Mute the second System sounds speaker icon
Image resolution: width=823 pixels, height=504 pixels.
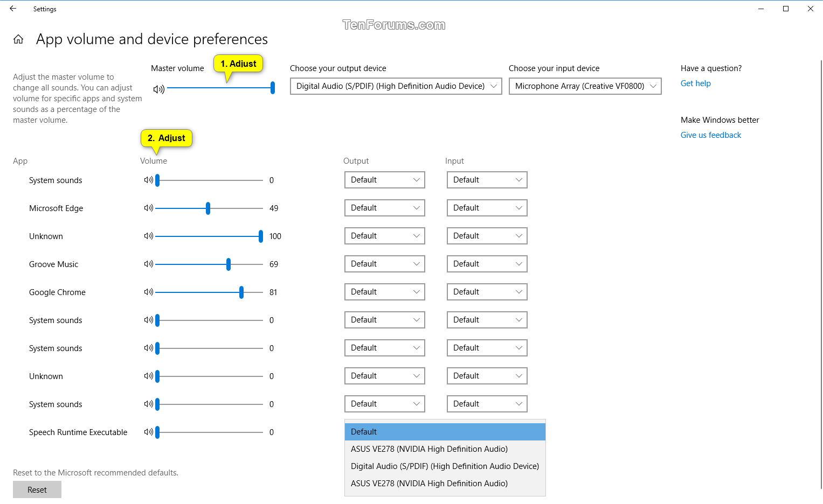coord(149,320)
